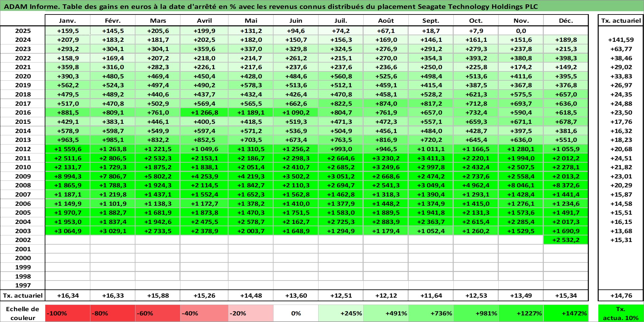The width and height of the screenshot is (644, 322).
Task: Click total actuarial rate +14,76
Action: pyautogui.click(x=621, y=296)
